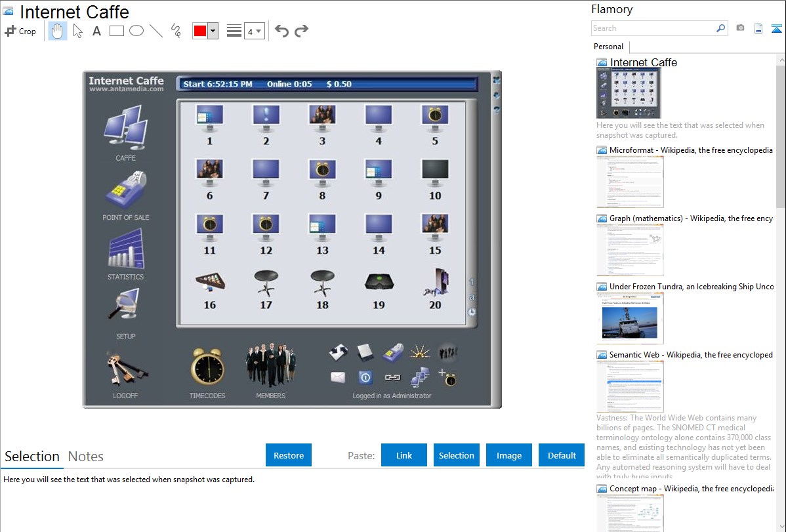Image resolution: width=786 pixels, height=532 pixels.
Task: Click the red color swatch
Action: coord(200,31)
